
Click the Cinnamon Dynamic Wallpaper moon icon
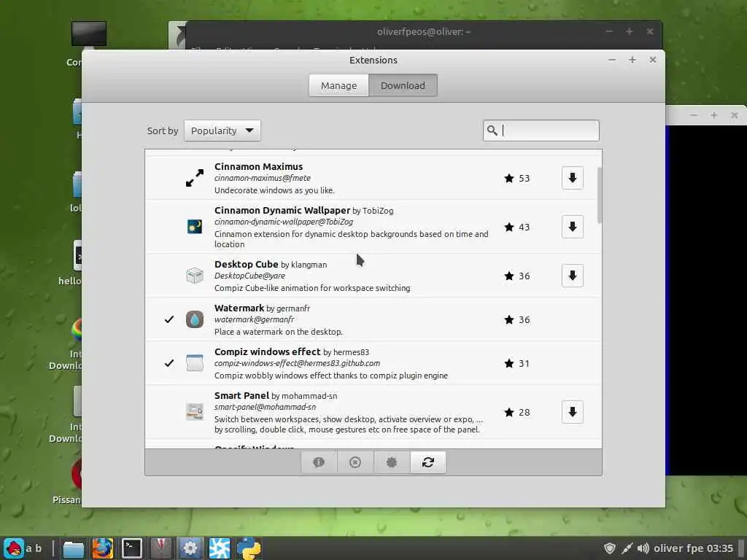point(194,227)
